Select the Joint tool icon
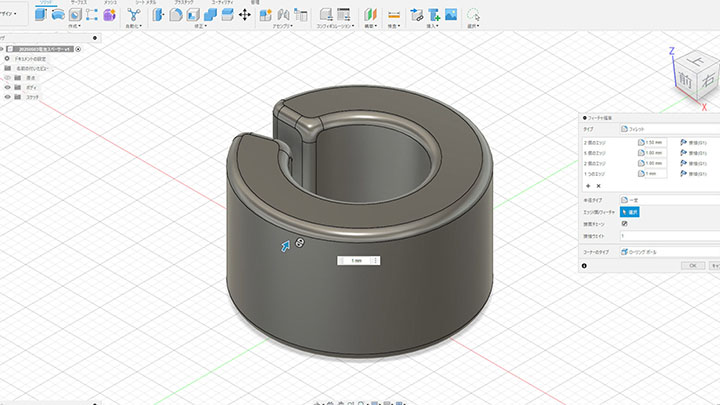 click(283, 15)
